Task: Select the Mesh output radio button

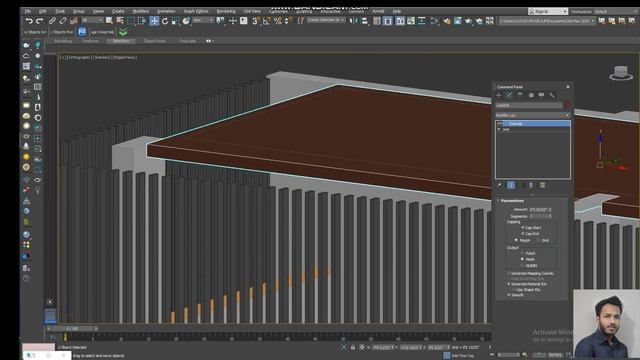Action: [522, 259]
